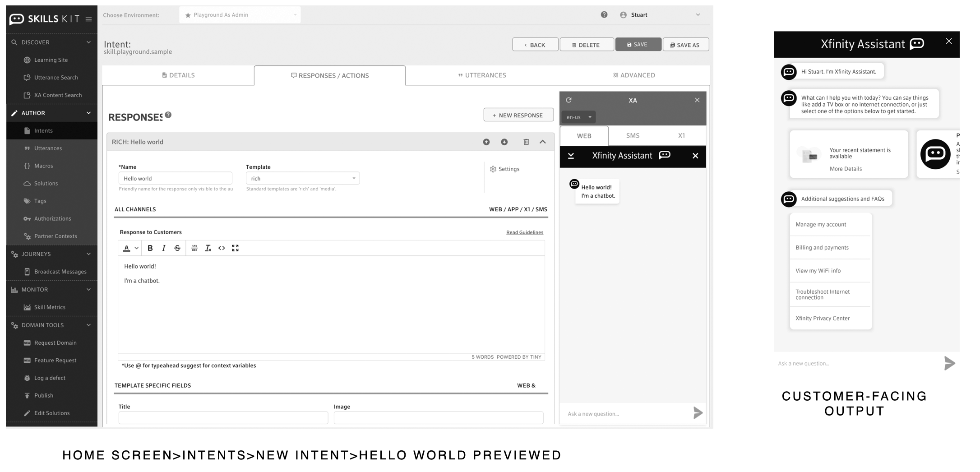Switch to ADVANCED tab
This screenshot has height=472, width=980.
point(634,75)
